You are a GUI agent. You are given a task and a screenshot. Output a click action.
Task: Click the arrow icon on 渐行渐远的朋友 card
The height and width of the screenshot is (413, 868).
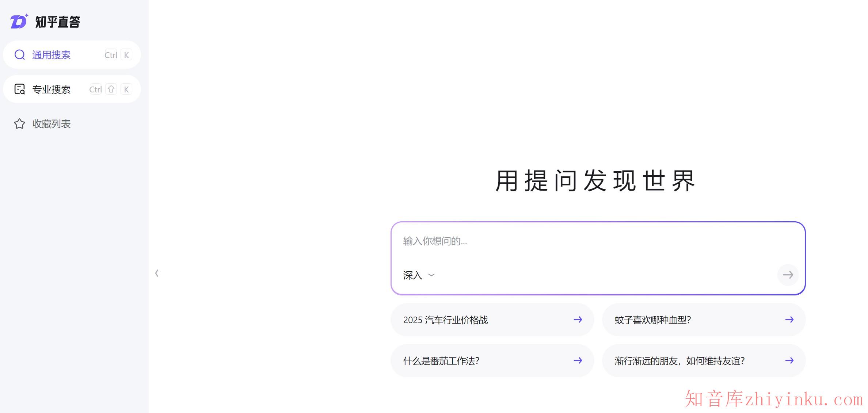click(789, 360)
